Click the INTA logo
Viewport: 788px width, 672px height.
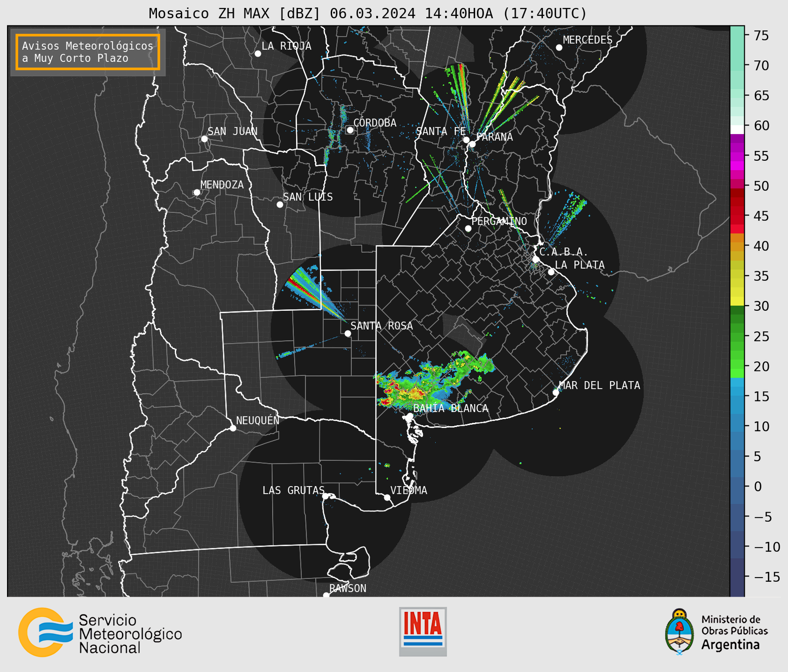(x=423, y=631)
